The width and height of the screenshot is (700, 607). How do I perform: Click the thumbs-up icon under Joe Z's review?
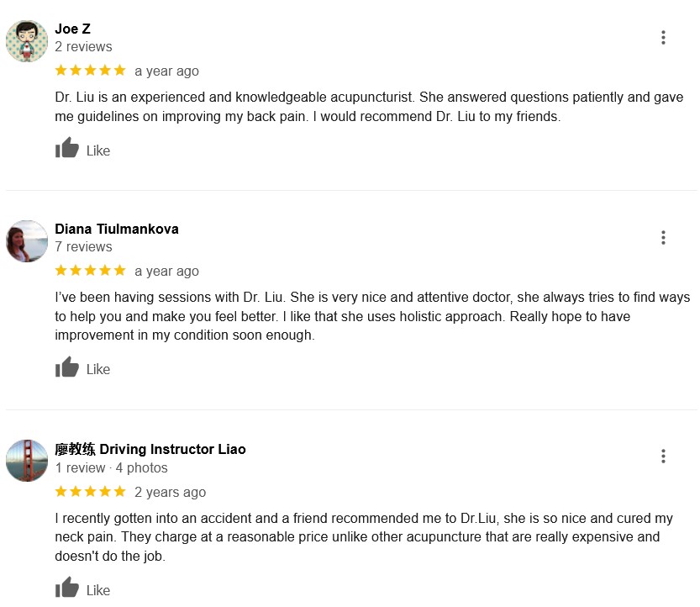pyautogui.click(x=67, y=147)
